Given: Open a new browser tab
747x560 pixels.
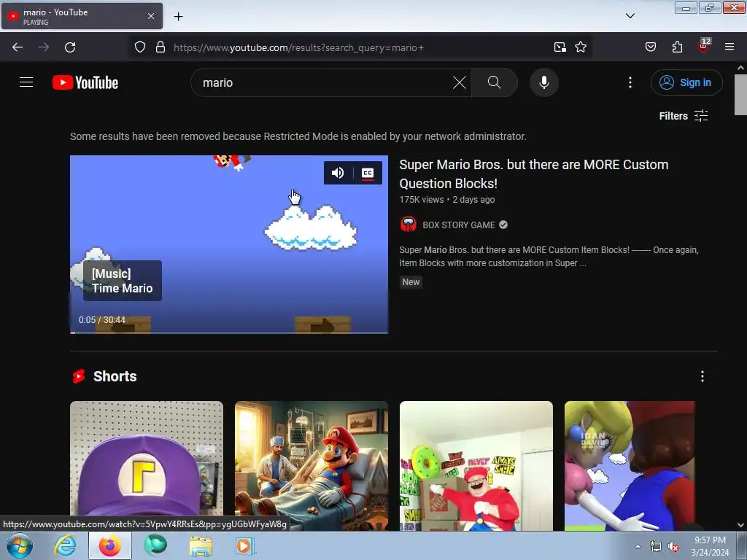Looking at the screenshot, I should click(178, 17).
